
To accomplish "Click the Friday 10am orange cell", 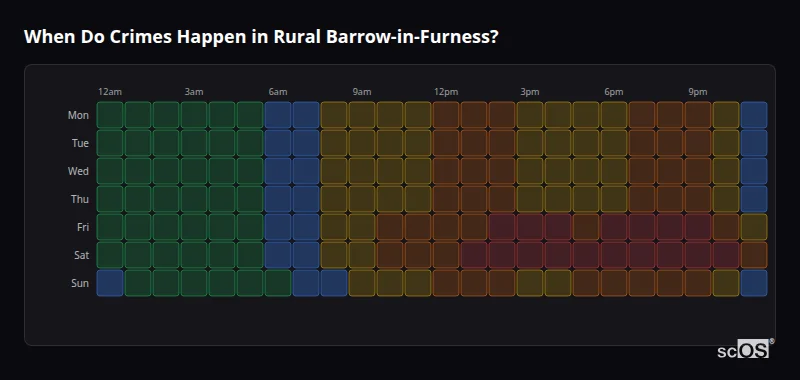I will pos(390,227).
